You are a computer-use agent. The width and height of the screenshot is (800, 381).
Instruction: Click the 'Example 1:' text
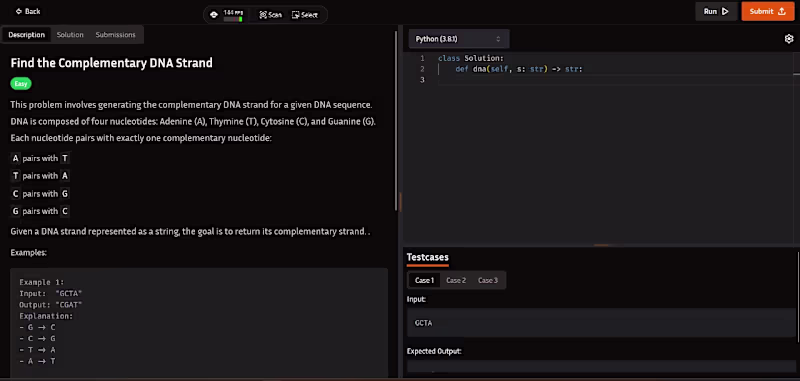[42, 282]
